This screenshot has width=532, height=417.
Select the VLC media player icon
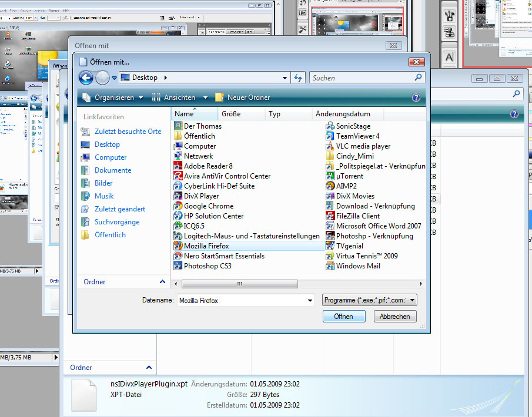(330, 146)
